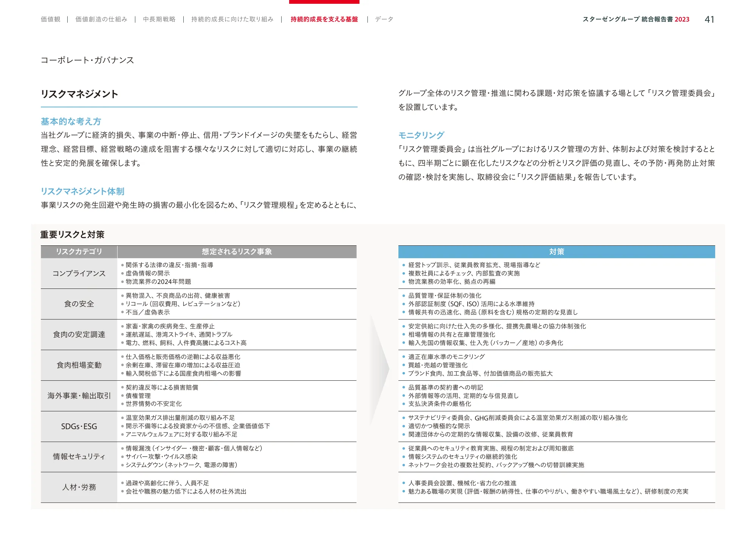Click 情報漏洩(インサイダー・機密…) item
The width and height of the screenshot is (756, 535).
194,448
